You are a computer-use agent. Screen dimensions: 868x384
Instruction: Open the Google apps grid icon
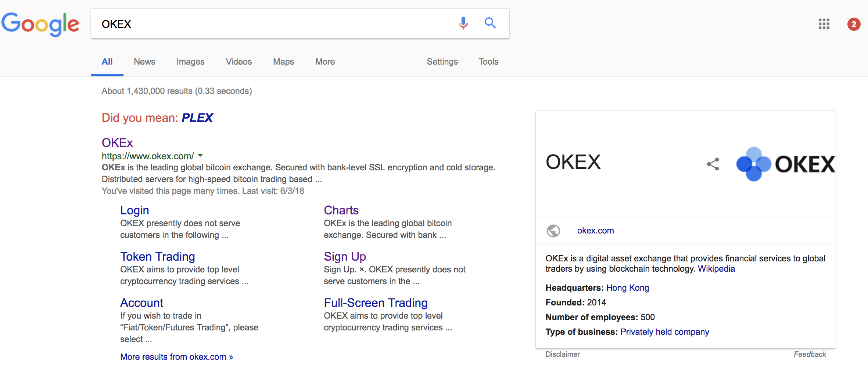pyautogui.click(x=824, y=24)
